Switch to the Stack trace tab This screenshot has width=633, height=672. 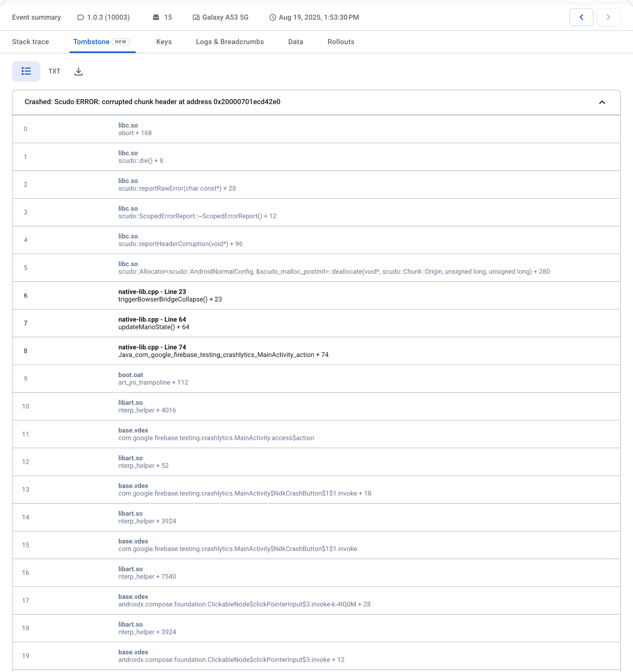(x=31, y=42)
